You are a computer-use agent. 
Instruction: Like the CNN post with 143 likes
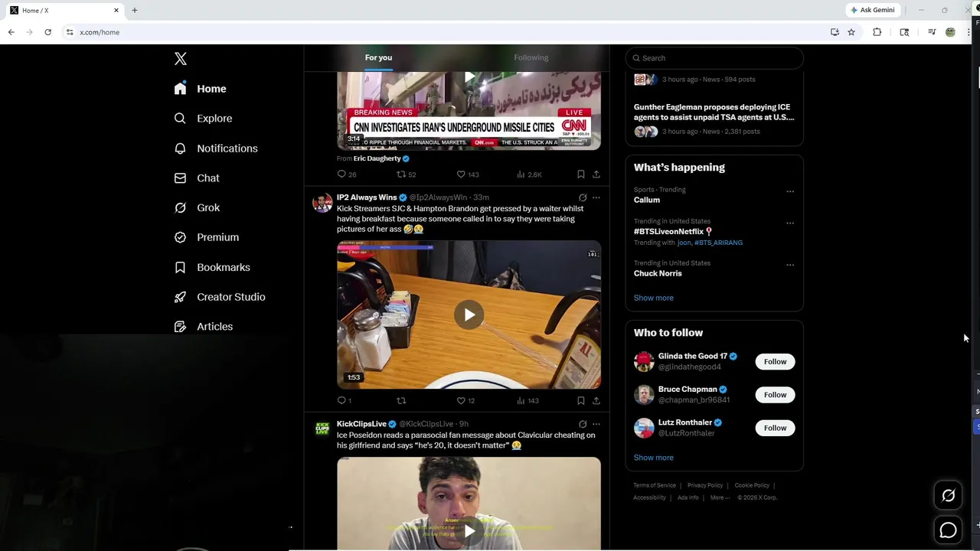point(467,174)
